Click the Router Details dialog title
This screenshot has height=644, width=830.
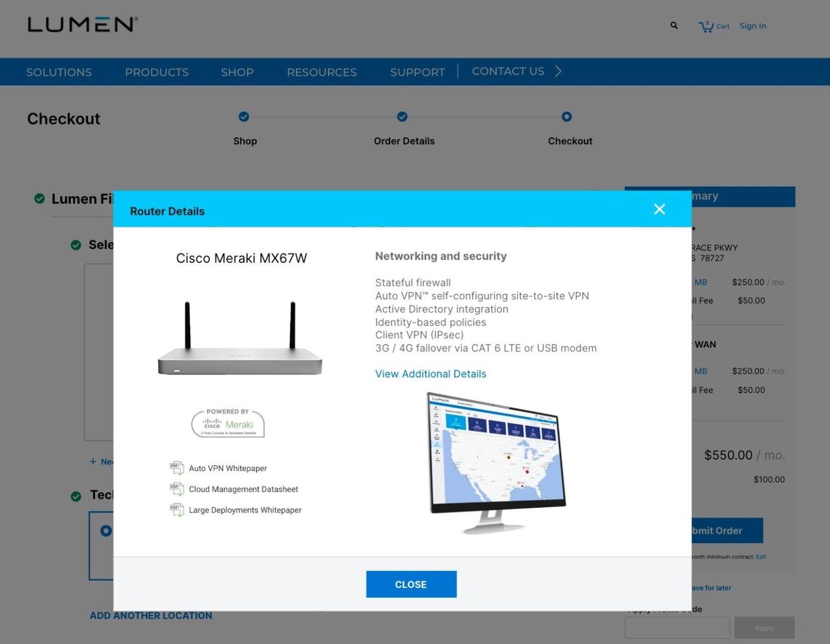(x=167, y=212)
